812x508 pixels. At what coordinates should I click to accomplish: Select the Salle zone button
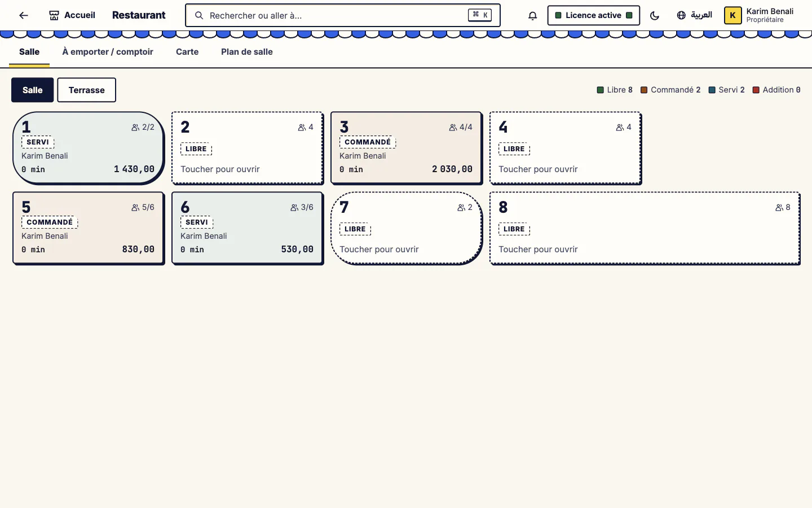(33, 90)
